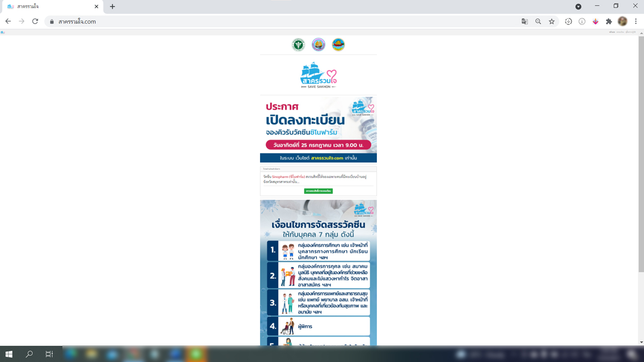Select the สาครรวมใจ browser tab
The image size is (644, 362).
click(x=52, y=7)
